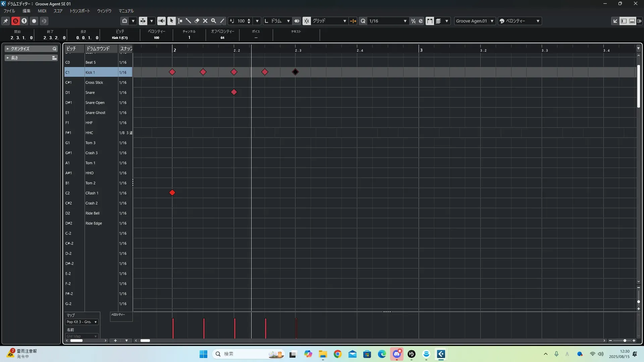Toggle the Solo Editor button

pyautogui.click(x=15, y=21)
